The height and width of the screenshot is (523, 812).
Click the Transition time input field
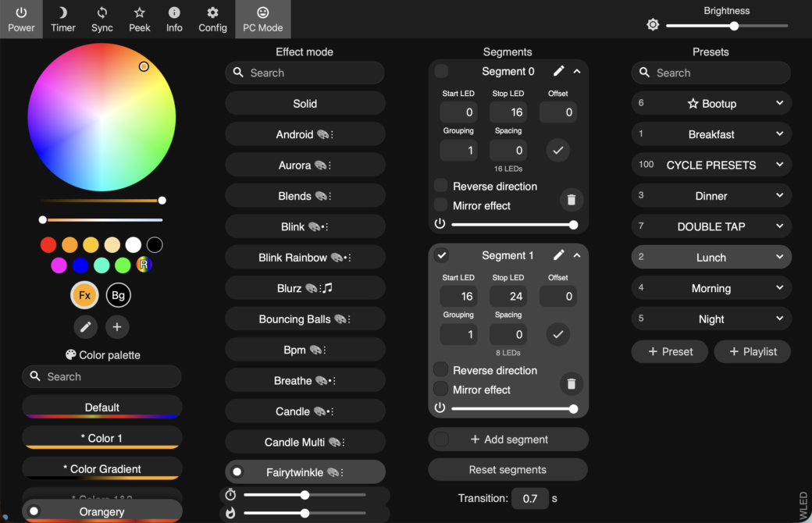[530, 498]
